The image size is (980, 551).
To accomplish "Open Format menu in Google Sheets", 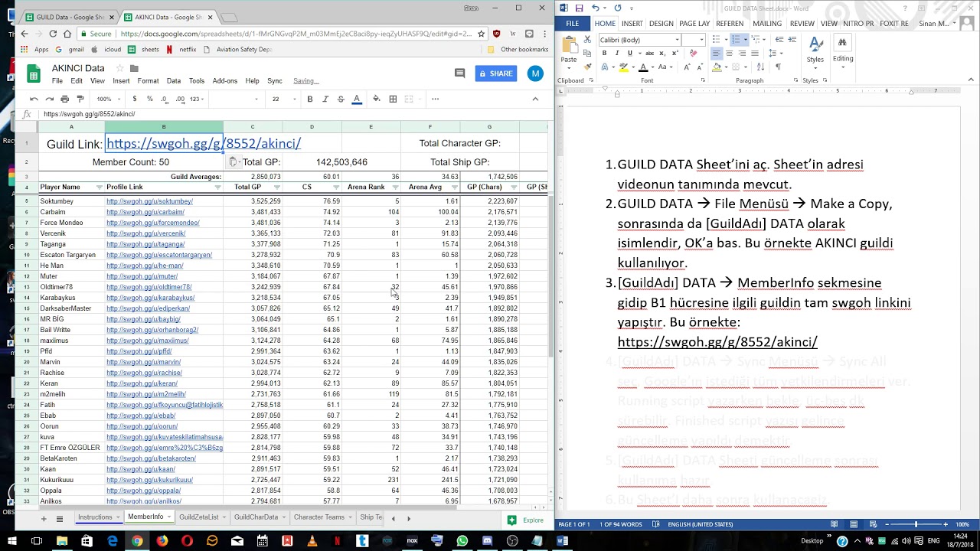I will (148, 80).
